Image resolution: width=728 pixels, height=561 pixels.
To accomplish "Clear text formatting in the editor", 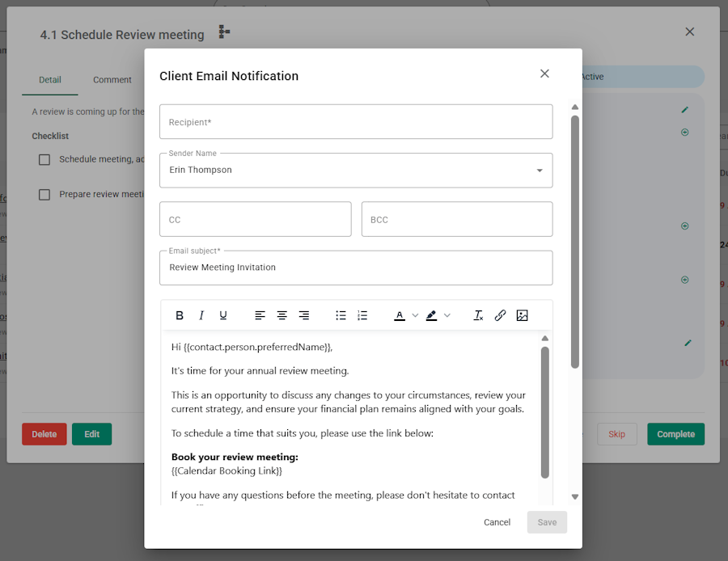I will 478,315.
